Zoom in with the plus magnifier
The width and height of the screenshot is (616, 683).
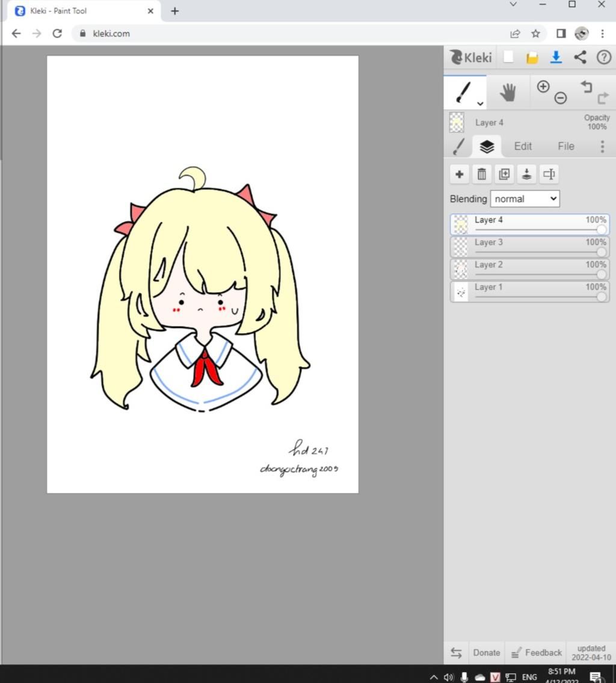(543, 86)
